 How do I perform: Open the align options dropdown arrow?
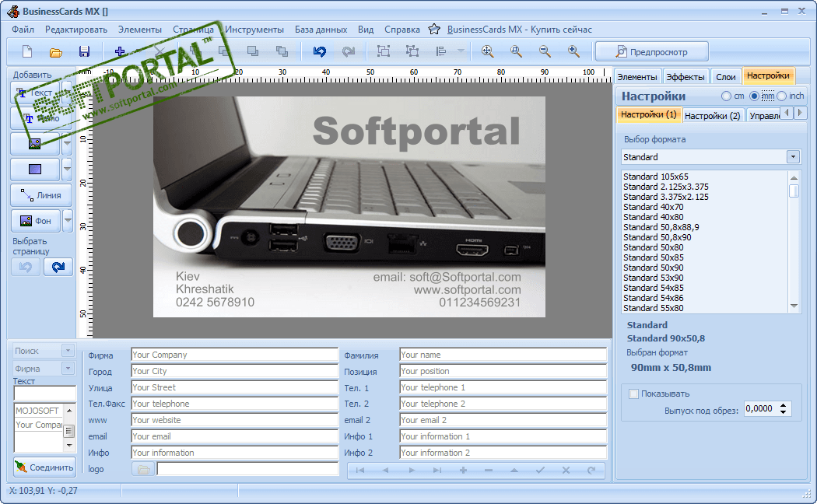[461, 51]
